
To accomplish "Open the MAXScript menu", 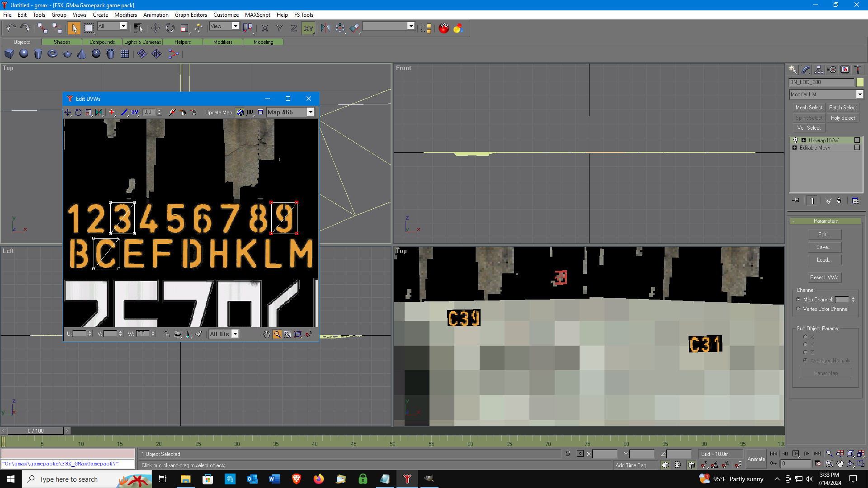I will pos(257,15).
